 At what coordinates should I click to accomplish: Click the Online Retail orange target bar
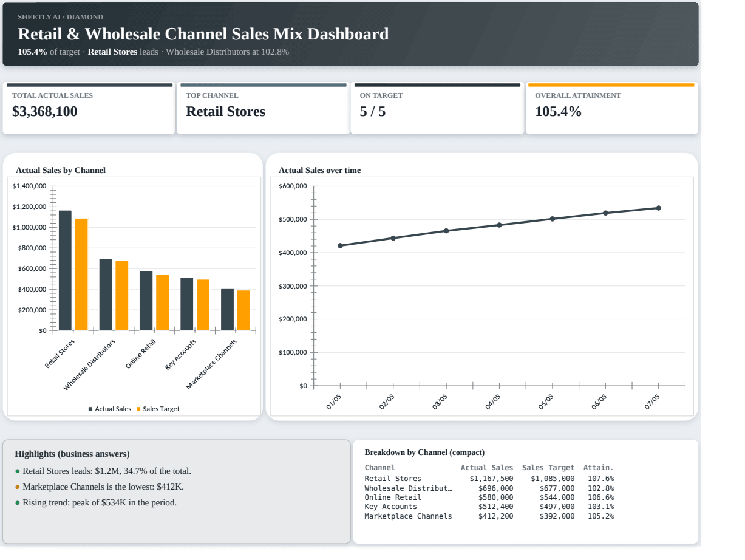point(162,302)
